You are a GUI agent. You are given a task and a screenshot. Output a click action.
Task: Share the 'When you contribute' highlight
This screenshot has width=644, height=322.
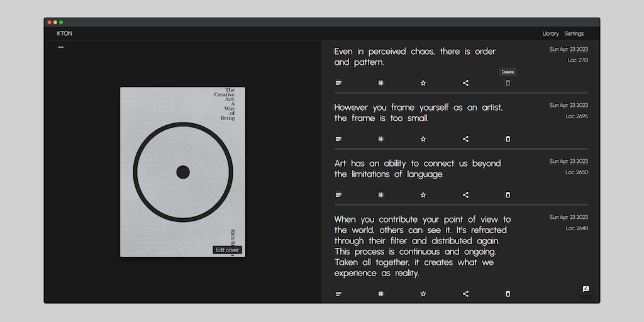[x=465, y=294]
